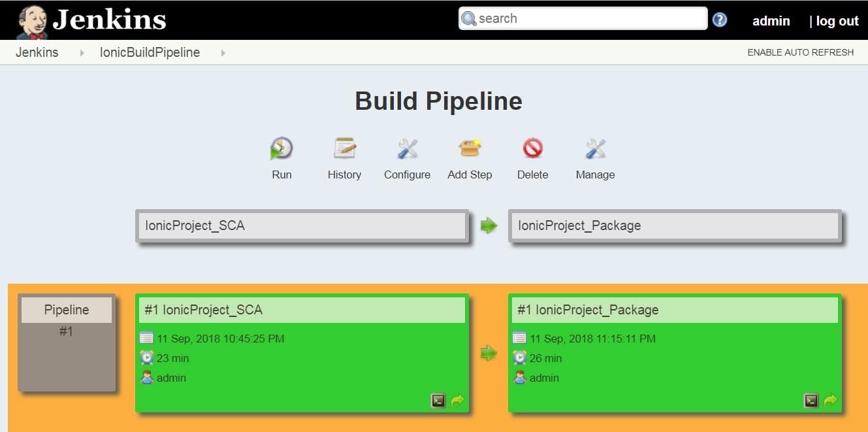Open console output for IonicProject_Package build
The image size is (868, 432).
[811, 401]
